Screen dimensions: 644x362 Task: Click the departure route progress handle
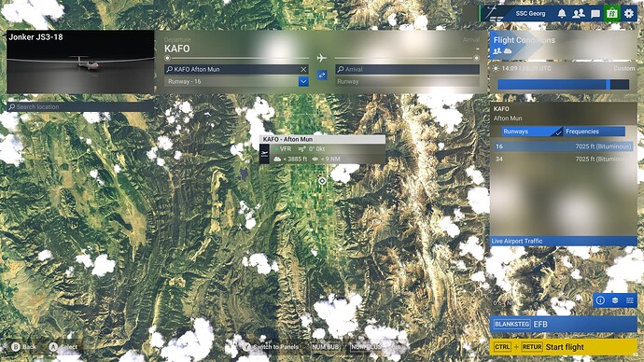(167, 58)
